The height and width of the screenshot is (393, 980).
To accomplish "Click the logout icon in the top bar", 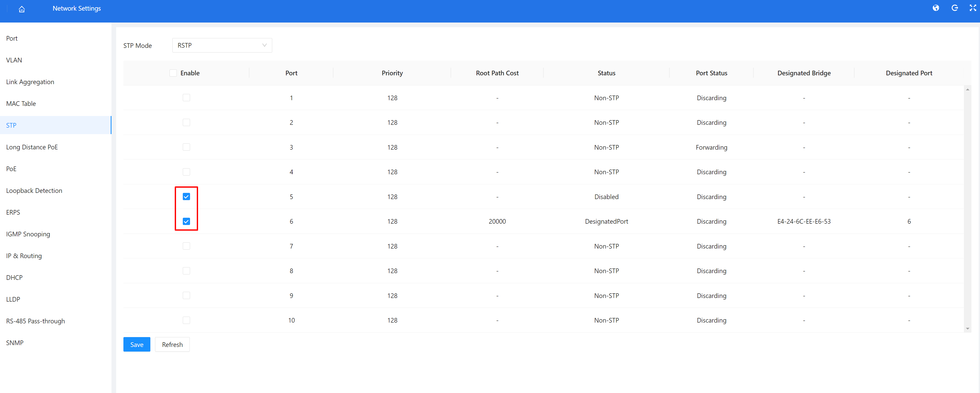I will tap(955, 8).
